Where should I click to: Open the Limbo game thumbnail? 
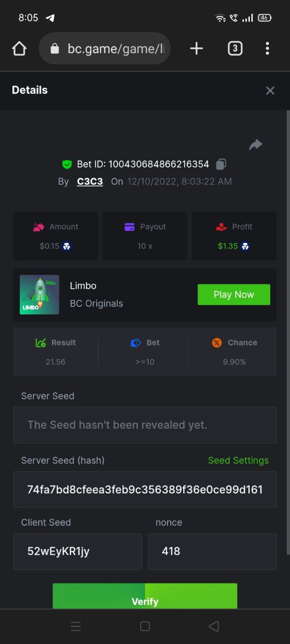pos(39,295)
